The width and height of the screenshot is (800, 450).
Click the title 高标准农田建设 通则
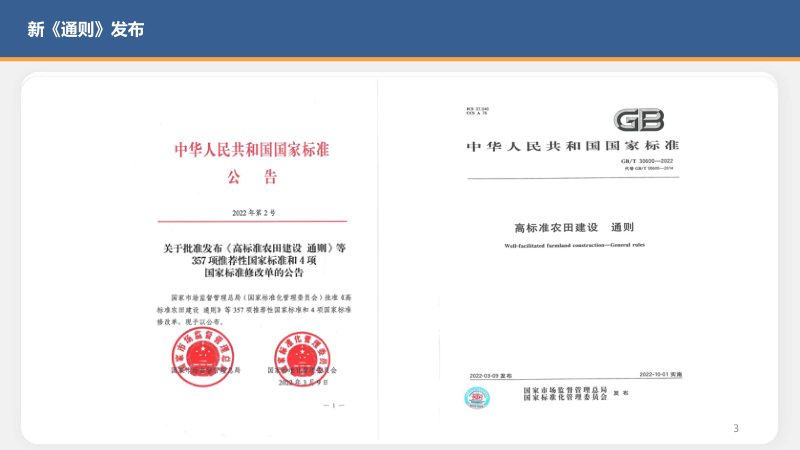(574, 228)
